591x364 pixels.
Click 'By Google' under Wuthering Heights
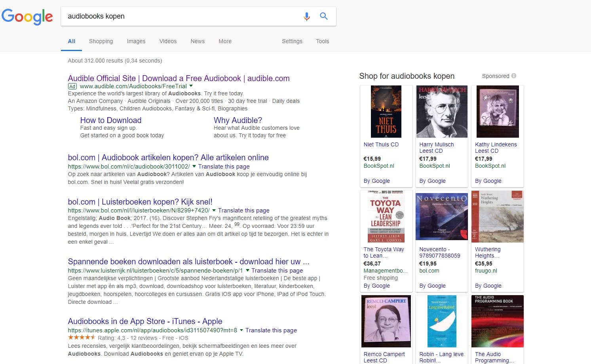pos(488,286)
